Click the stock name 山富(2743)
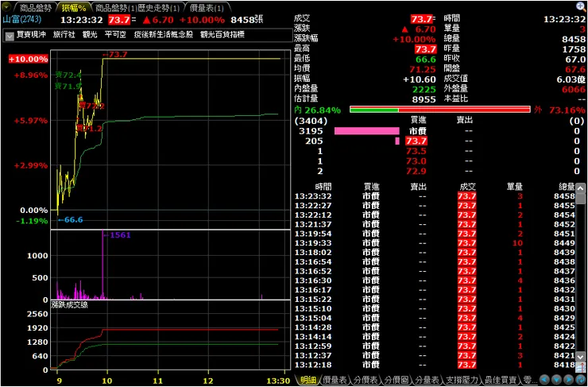The height and width of the screenshot is (387, 588). (x=22, y=20)
